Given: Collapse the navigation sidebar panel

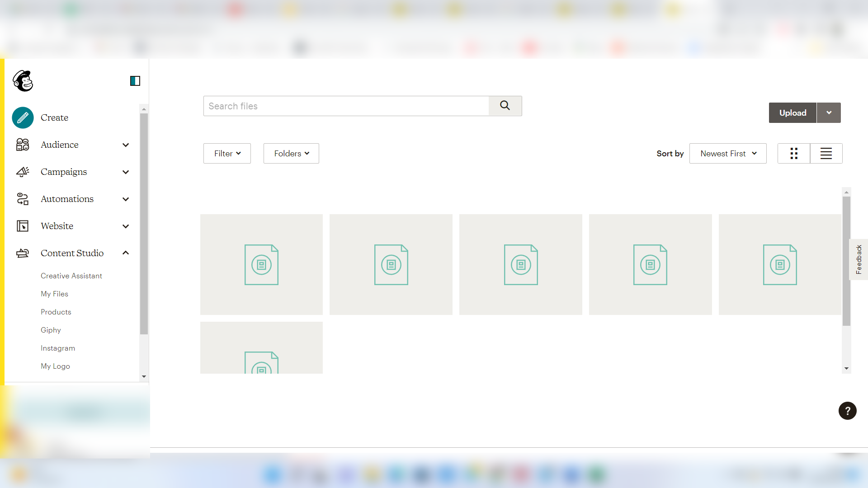Looking at the screenshot, I should point(135,81).
